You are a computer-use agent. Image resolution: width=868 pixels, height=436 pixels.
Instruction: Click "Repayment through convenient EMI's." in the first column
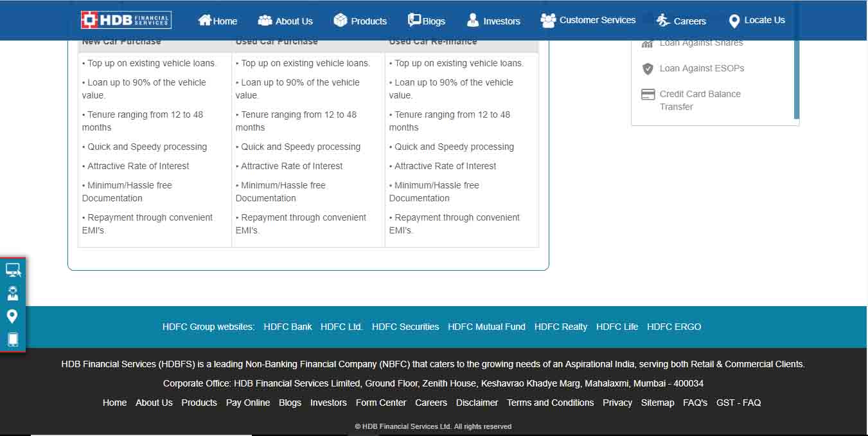pyautogui.click(x=148, y=224)
